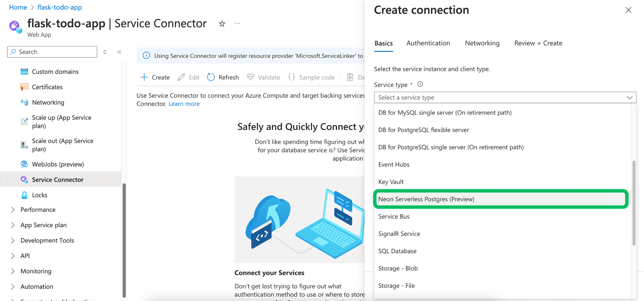Switch to the Networking tab
This screenshot has width=644, height=301.
point(482,43)
